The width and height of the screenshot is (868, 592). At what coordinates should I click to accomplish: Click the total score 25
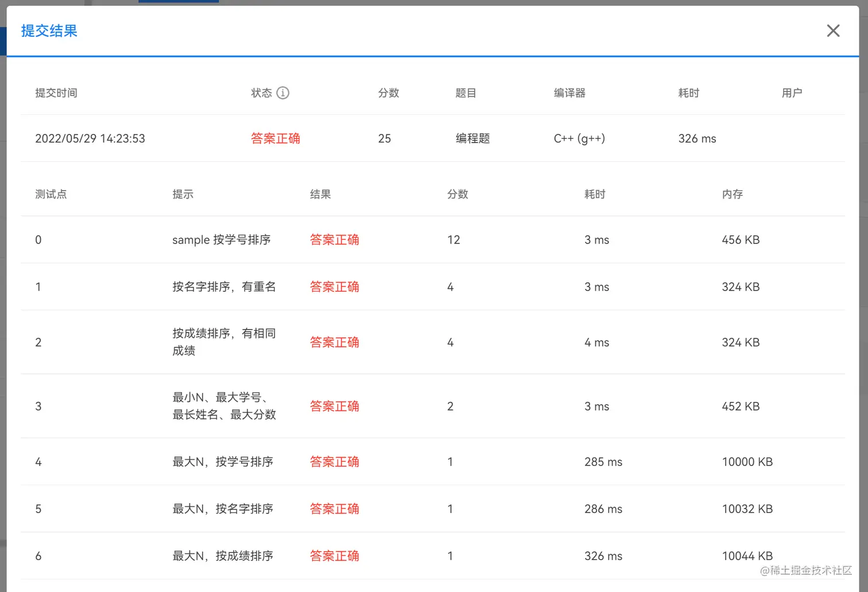tap(385, 138)
